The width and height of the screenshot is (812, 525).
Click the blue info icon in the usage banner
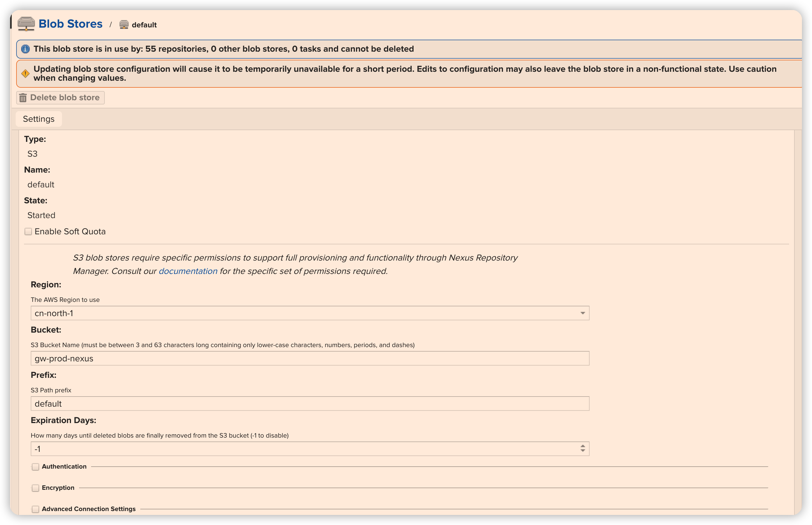[x=25, y=49]
